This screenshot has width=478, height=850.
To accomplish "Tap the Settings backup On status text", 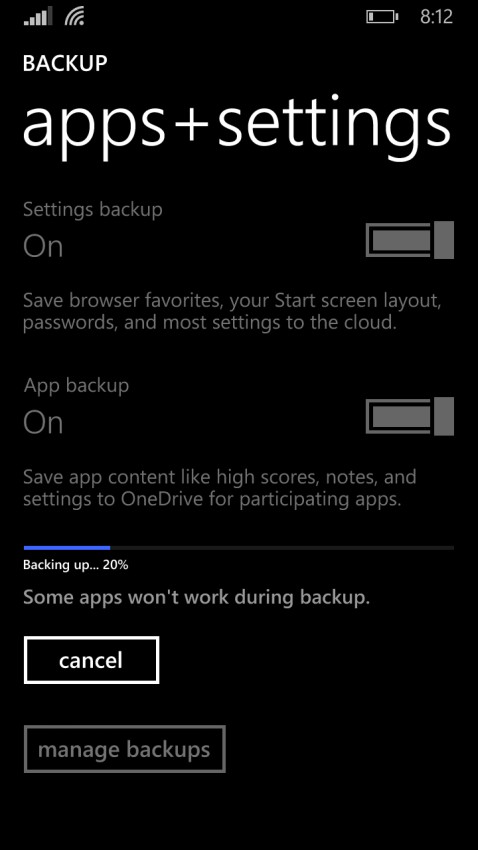I will pos(43,246).
